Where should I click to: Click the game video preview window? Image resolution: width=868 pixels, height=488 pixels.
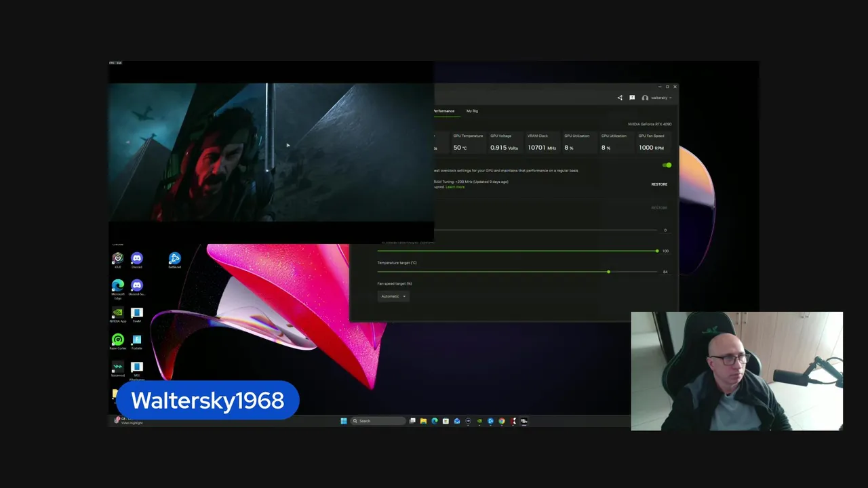(271, 152)
